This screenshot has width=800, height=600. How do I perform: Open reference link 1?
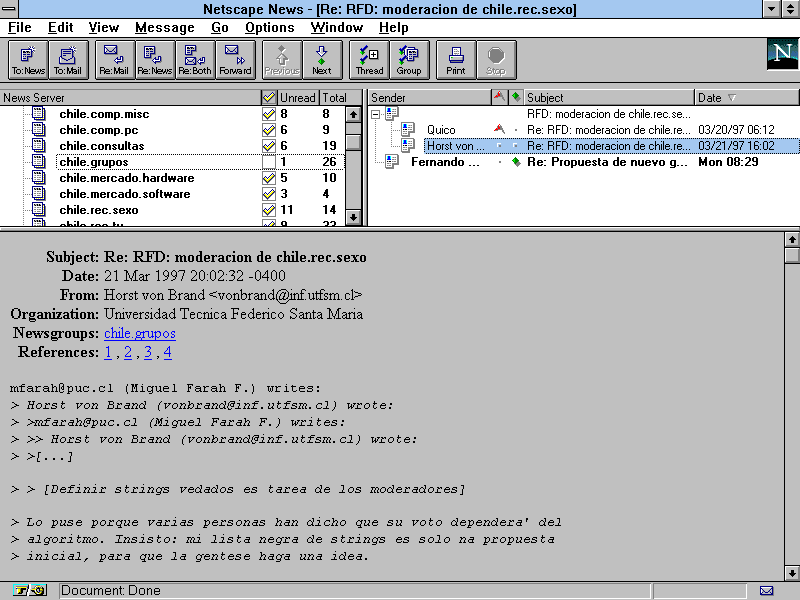(108, 352)
